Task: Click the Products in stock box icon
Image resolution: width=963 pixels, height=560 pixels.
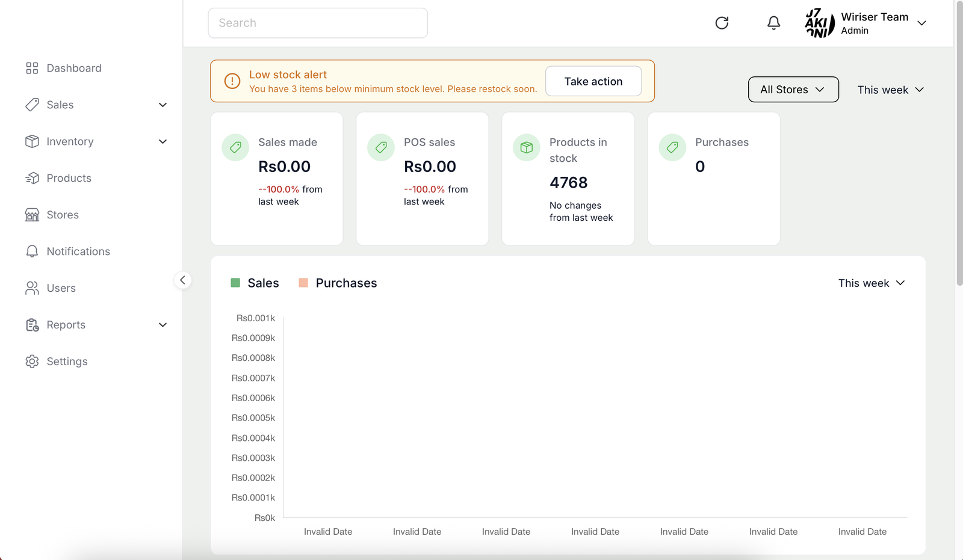Action: click(x=527, y=147)
